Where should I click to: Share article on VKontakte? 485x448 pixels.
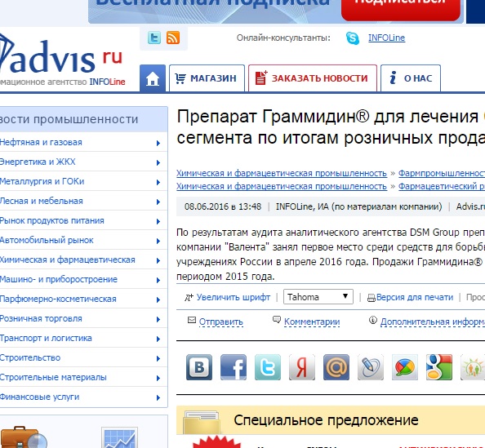tap(199, 367)
